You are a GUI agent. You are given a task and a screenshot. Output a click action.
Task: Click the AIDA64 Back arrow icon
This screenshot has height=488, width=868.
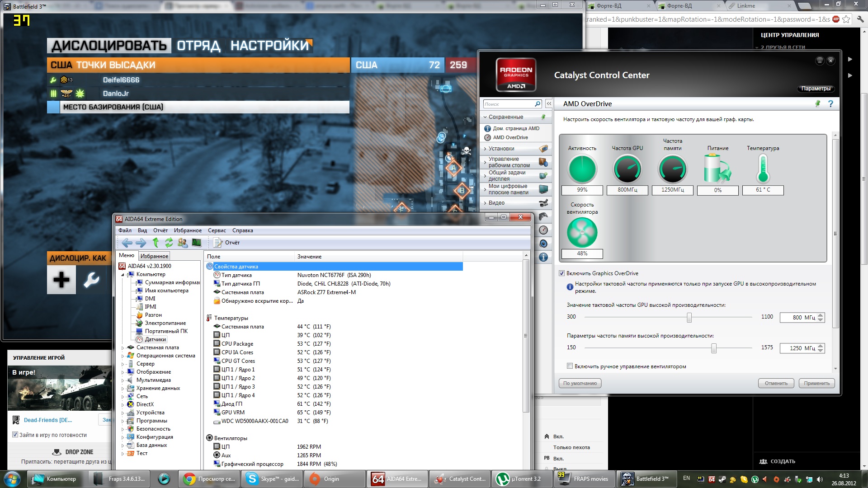127,243
